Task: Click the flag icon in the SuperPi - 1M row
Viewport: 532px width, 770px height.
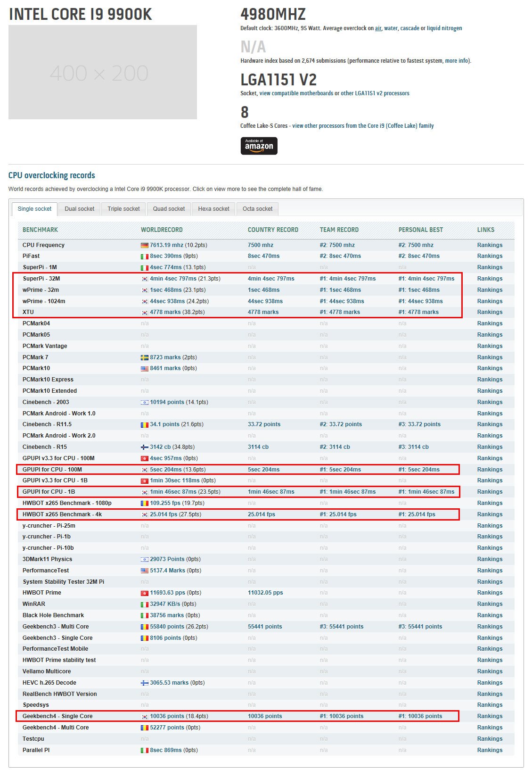Action: (x=145, y=268)
